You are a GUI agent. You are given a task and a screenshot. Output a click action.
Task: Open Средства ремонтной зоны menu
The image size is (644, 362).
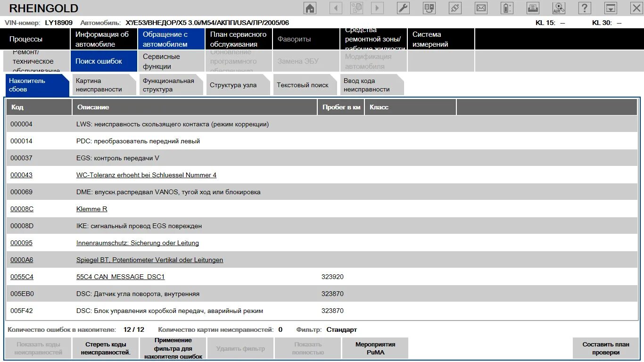pyautogui.click(x=373, y=39)
